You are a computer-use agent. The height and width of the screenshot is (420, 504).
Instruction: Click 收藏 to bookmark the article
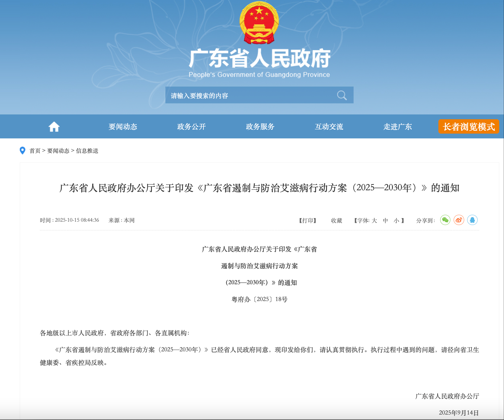pyautogui.click(x=336, y=220)
